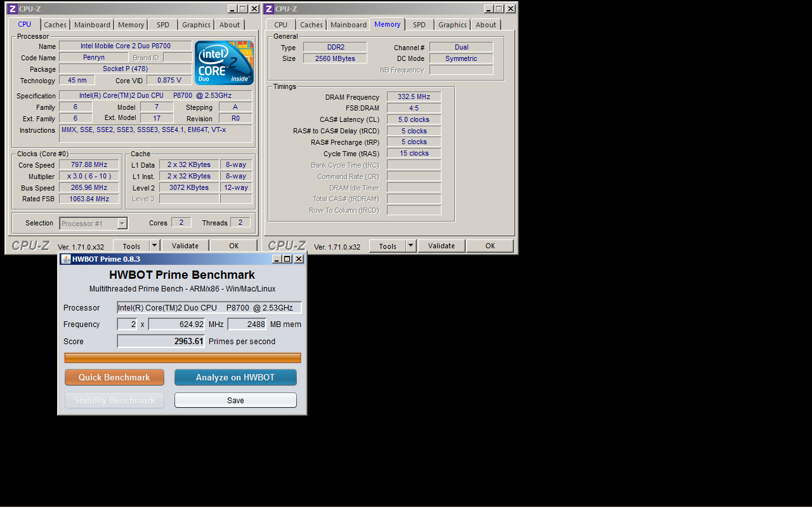
Task: Open Tools dropdown arrow in left CPU-Z window
Action: point(154,246)
